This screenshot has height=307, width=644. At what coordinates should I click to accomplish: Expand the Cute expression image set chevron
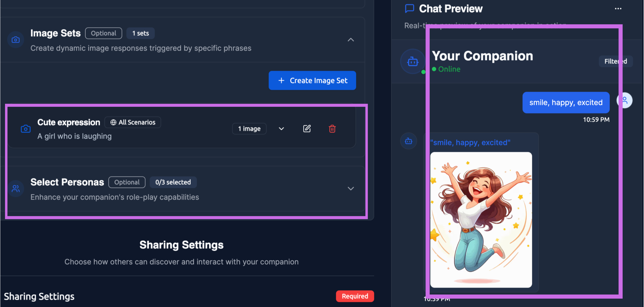[281, 129]
